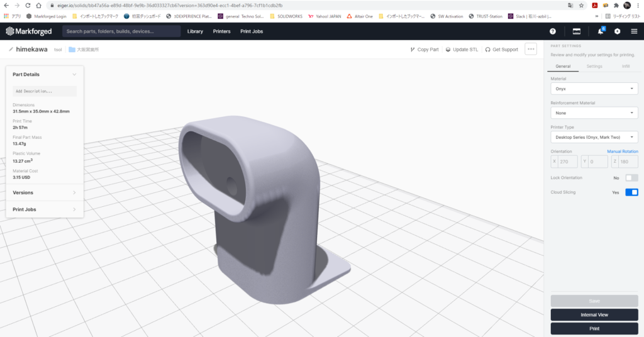Show more bookmarks chevron
The height and width of the screenshot is (337, 644).
(597, 16)
